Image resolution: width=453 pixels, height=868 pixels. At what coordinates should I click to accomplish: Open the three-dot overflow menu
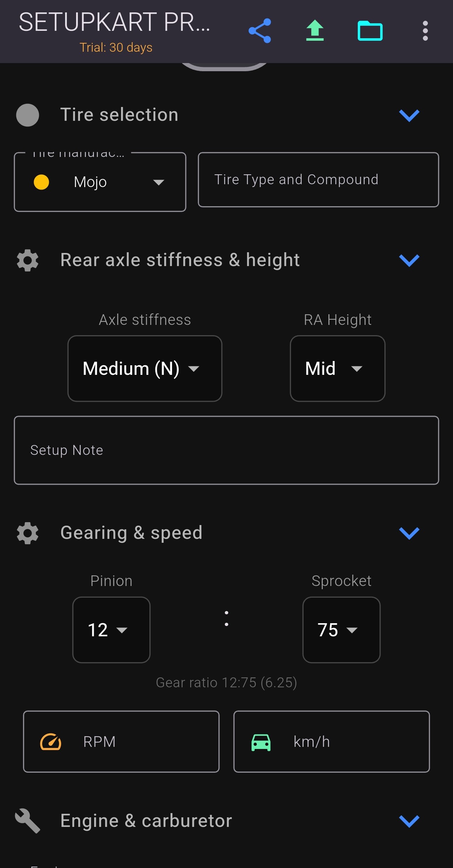425,31
